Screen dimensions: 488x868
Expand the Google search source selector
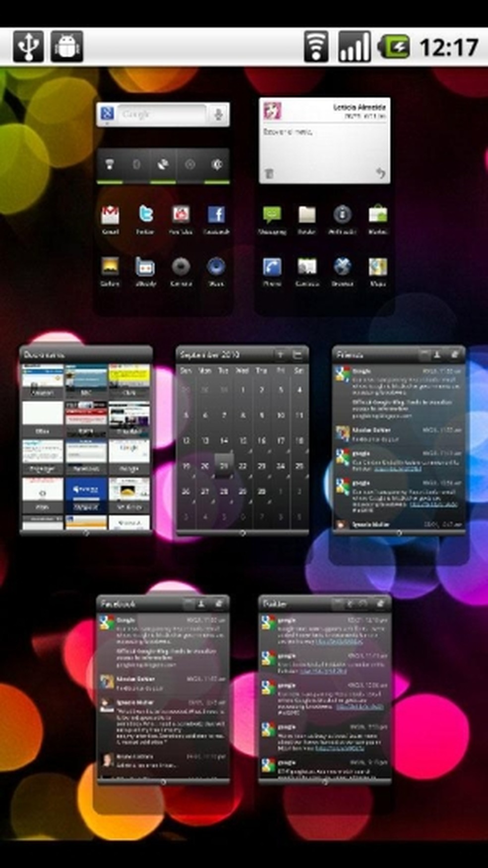(x=107, y=114)
